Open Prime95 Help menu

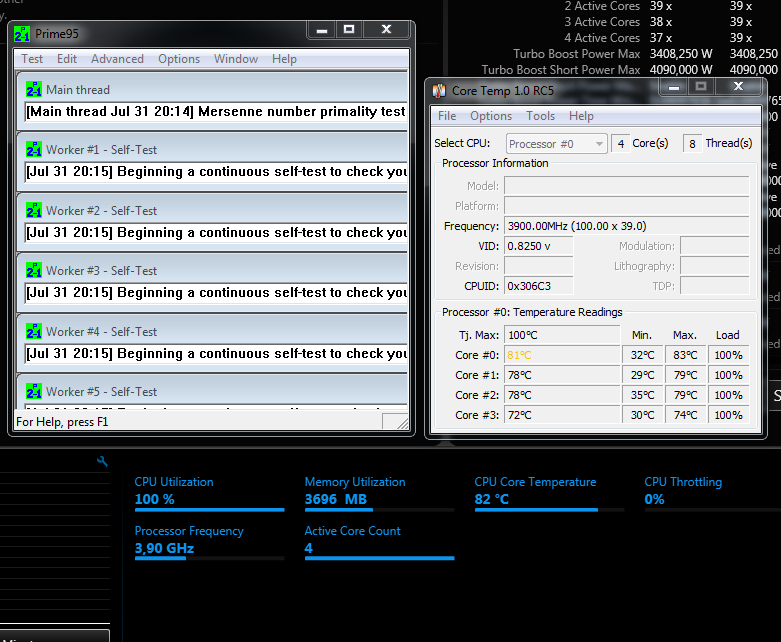pos(284,59)
